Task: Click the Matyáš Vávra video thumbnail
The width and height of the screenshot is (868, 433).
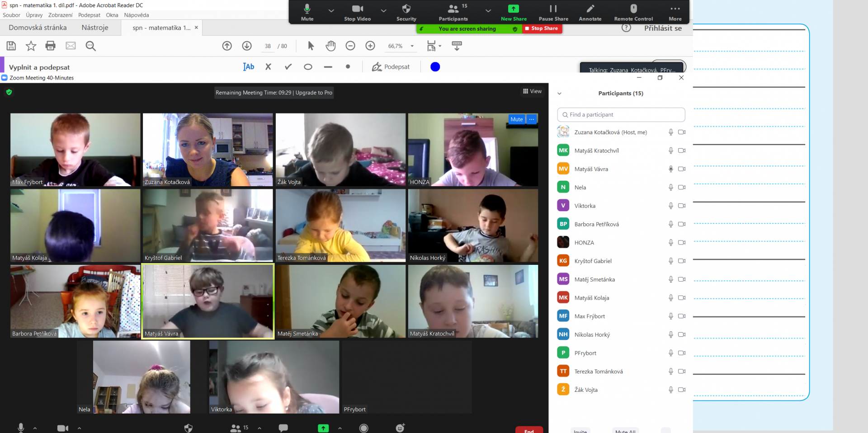Action: click(x=208, y=301)
